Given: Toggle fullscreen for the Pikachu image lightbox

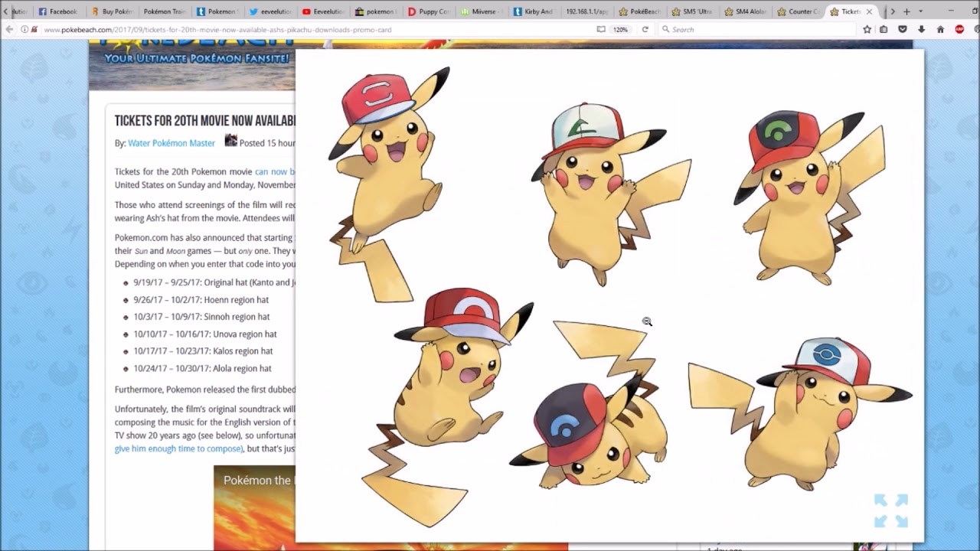Looking at the screenshot, I should tap(891, 510).
